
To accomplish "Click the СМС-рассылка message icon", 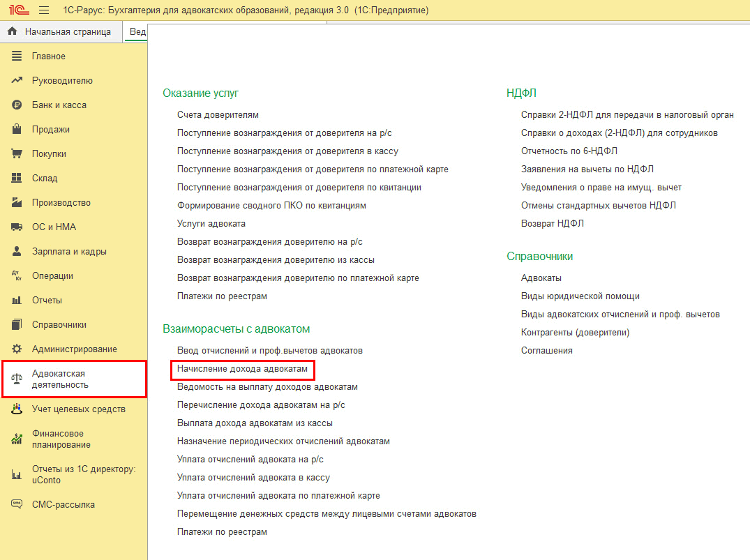I will 17,505.
